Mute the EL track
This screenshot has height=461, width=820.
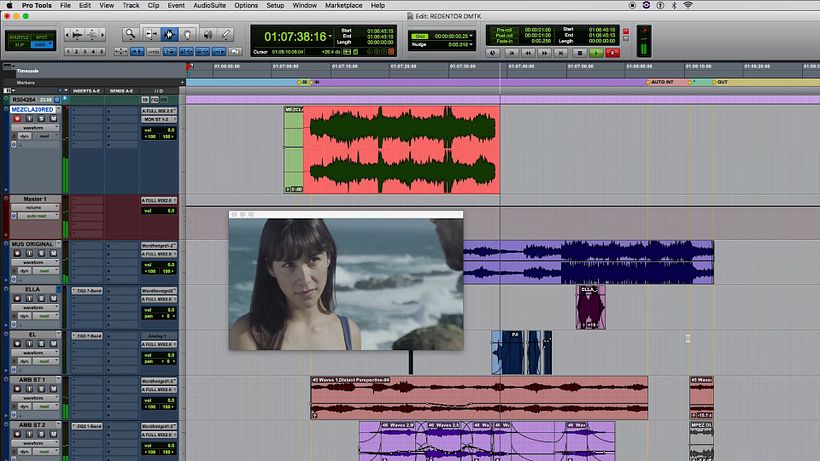[53, 343]
